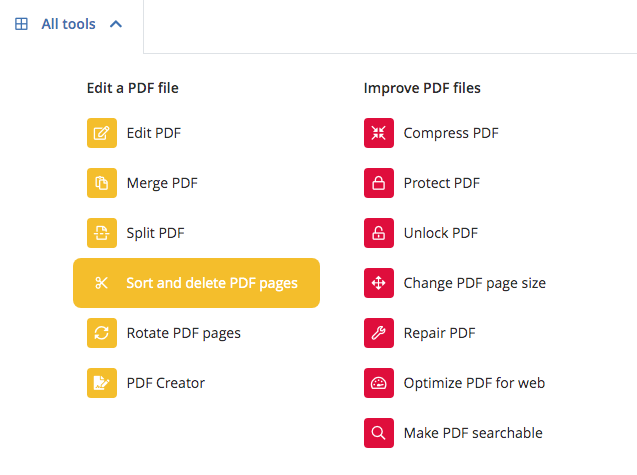The width and height of the screenshot is (637, 475).
Task: Click the All tools grid icon
Action: (x=21, y=24)
